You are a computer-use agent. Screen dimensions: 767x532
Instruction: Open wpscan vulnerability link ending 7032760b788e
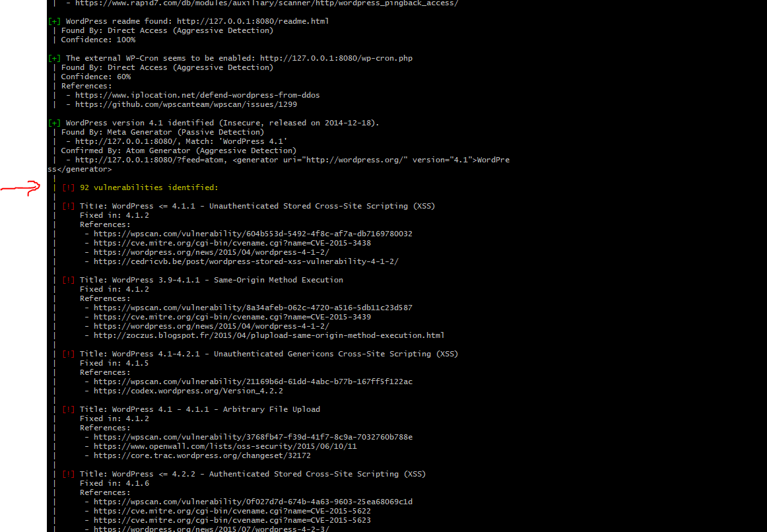253,437
